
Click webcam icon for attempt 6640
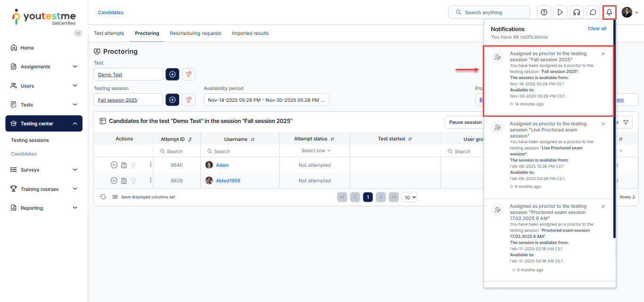pos(133,165)
